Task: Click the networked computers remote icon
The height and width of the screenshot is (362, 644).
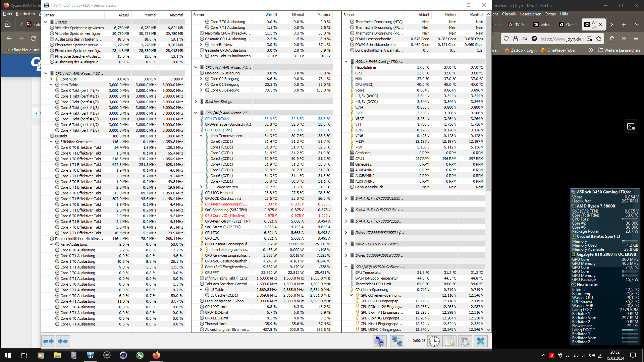Action: coord(397,341)
